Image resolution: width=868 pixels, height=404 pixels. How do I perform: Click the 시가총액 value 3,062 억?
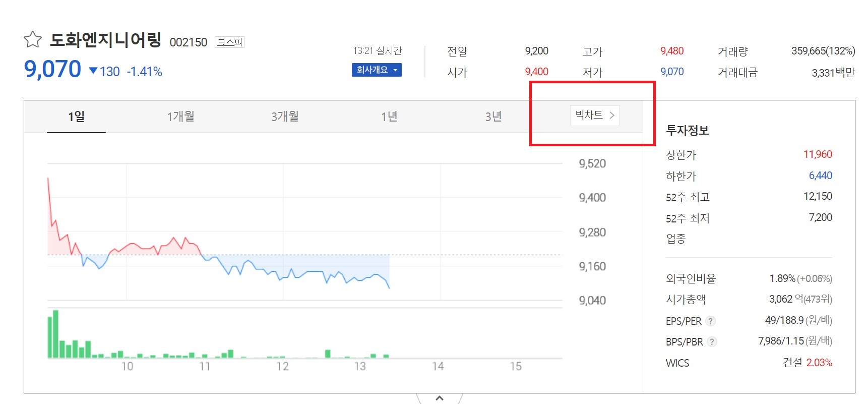786,299
